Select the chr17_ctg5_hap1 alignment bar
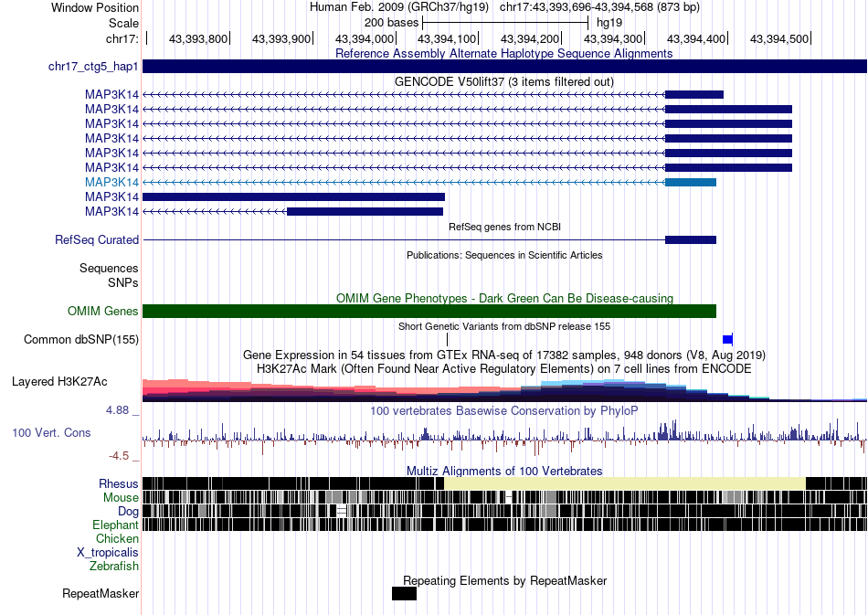The height and width of the screenshot is (615, 868). (505, 67)
